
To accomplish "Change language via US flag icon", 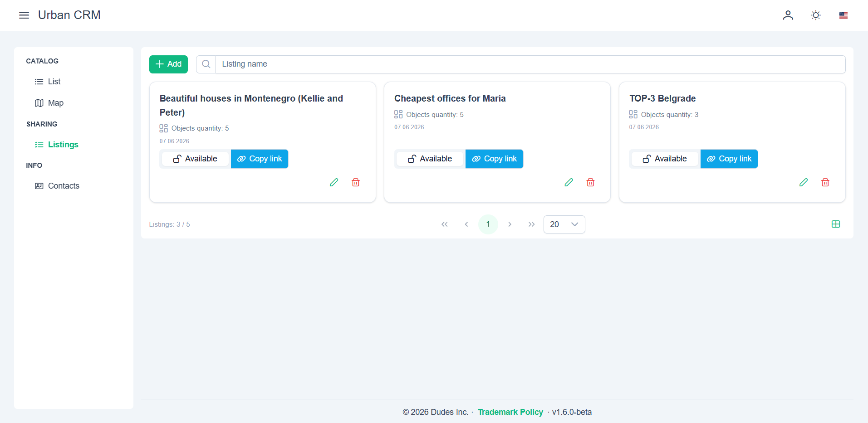I will point(843,15).
